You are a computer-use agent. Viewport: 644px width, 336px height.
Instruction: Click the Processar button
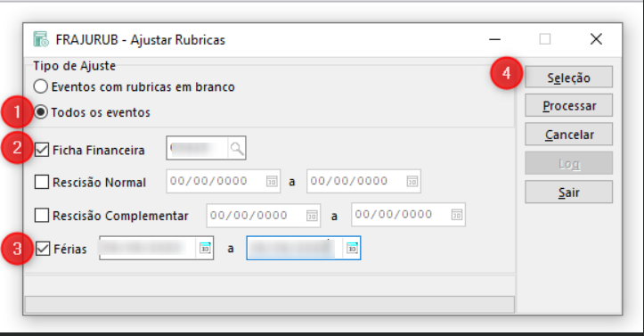(569, 105)
